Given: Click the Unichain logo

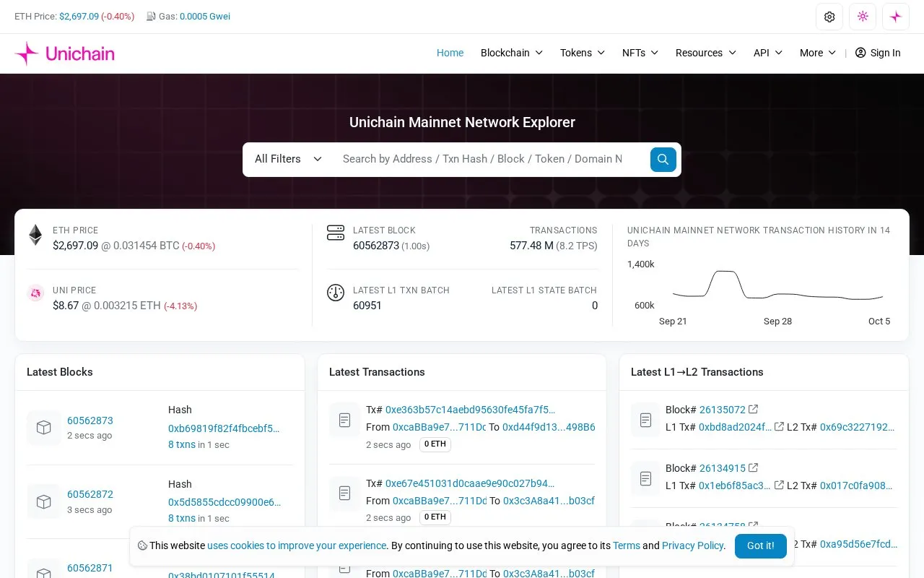Looking at the screenshot, I should click(x=64, y=53).
